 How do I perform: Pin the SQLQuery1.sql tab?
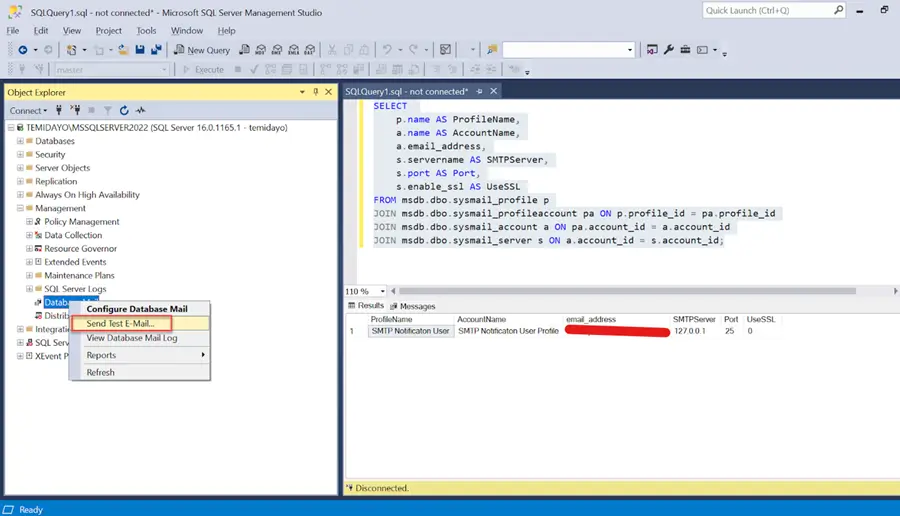click(479, 91)
